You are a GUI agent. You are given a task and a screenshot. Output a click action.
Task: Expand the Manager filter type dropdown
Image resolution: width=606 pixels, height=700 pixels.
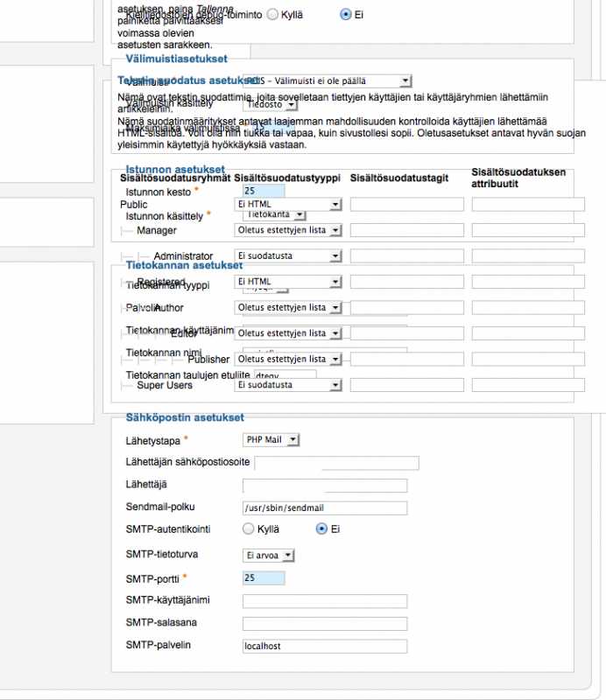(288, 231)
